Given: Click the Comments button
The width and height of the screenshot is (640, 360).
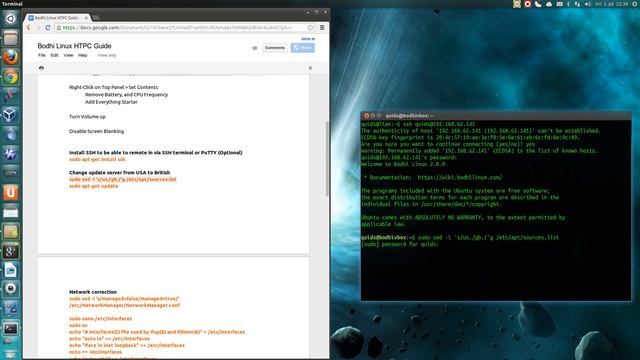Looking at the screenshot, I should pyautogui.click(x=275, y=48).
